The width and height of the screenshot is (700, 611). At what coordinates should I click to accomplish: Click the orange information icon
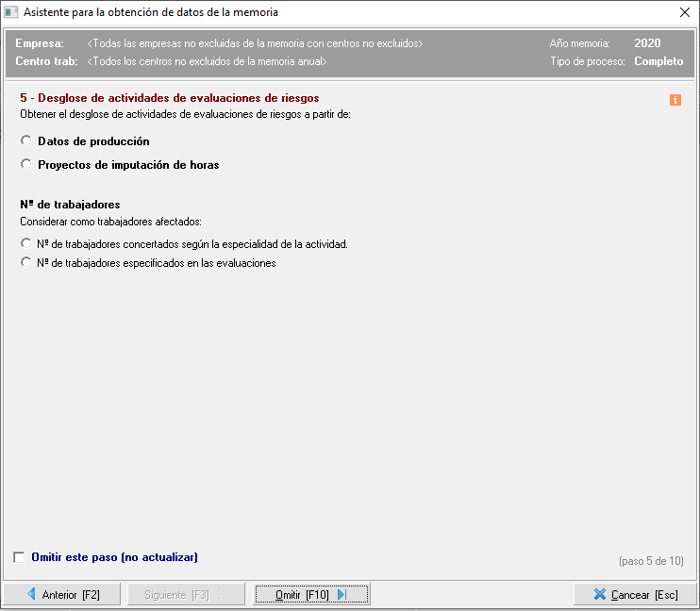point(675,100)
